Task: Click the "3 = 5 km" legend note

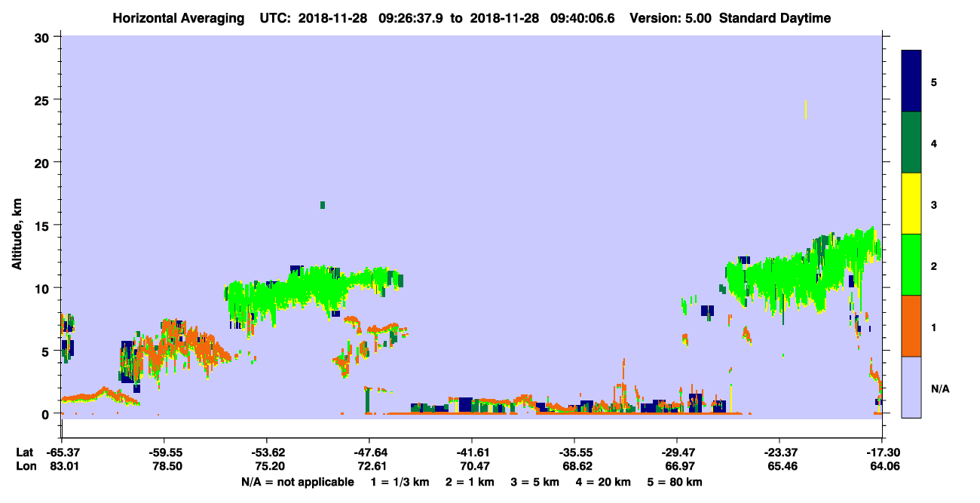Action: click(x=534, y=482)
